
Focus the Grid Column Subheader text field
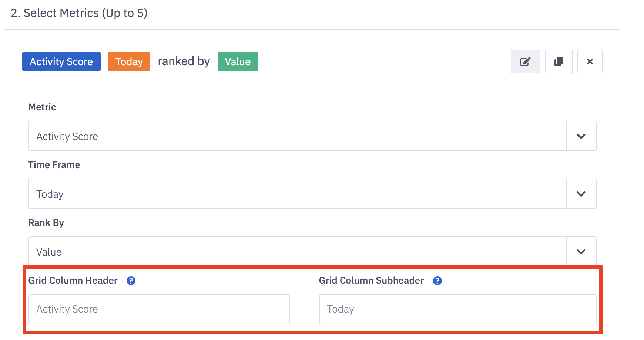tap(457, 309)
